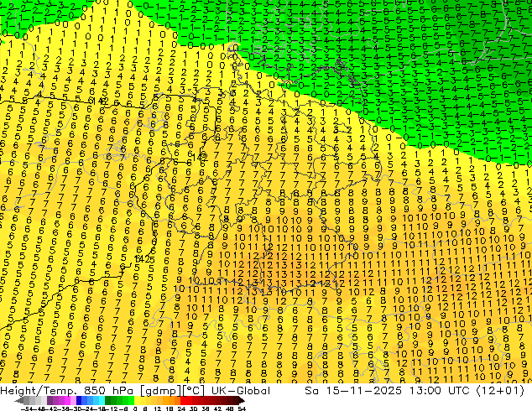Image resolution: width=532 pixels, height=411 pixels.
Task: Click the legend value '54' at right end
Action: tap(242, 409)
